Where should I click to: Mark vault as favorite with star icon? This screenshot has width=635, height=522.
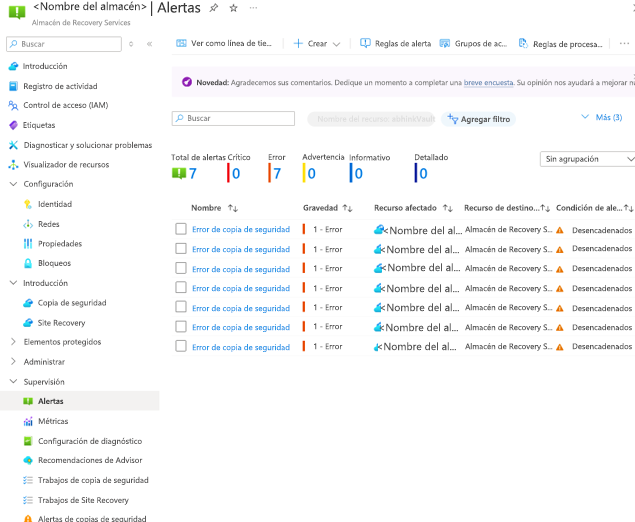pyautogui.click(x=233, y=8)
